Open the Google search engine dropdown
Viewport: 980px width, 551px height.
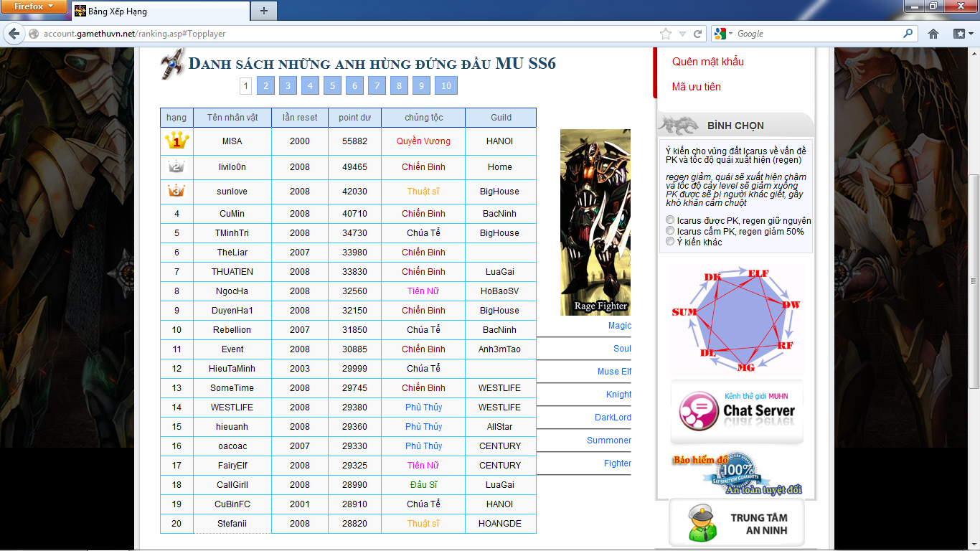[x=722, y=34]
